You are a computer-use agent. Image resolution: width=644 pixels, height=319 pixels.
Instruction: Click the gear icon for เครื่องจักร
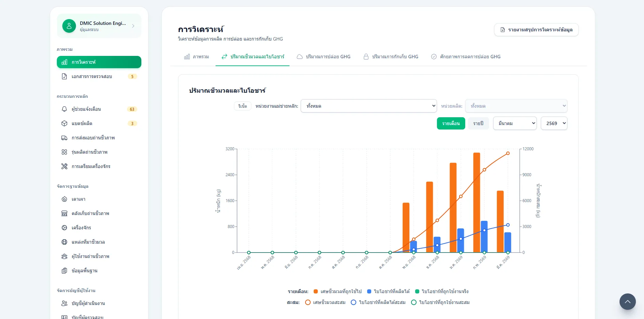[x=64, y=228]
